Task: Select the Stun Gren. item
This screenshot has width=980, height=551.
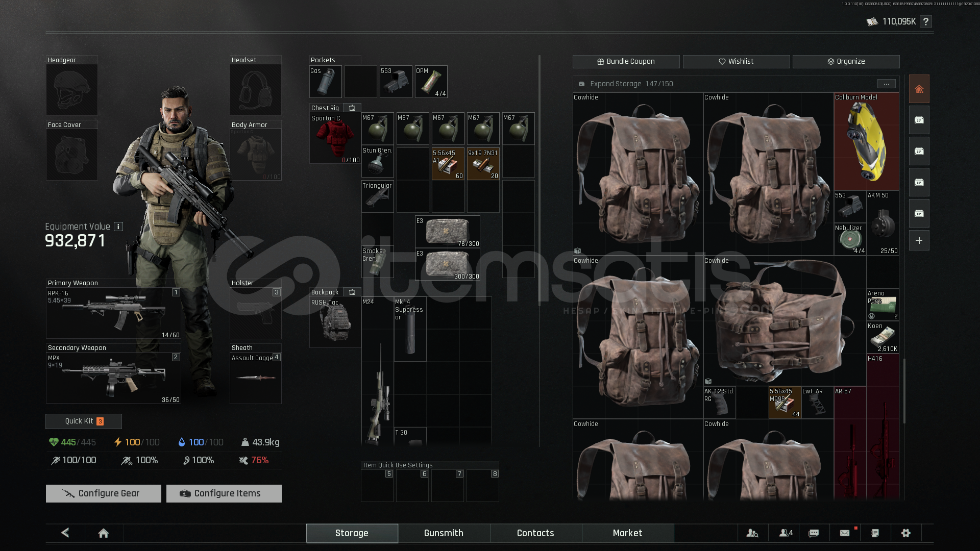Action: (x=377, y=161)
